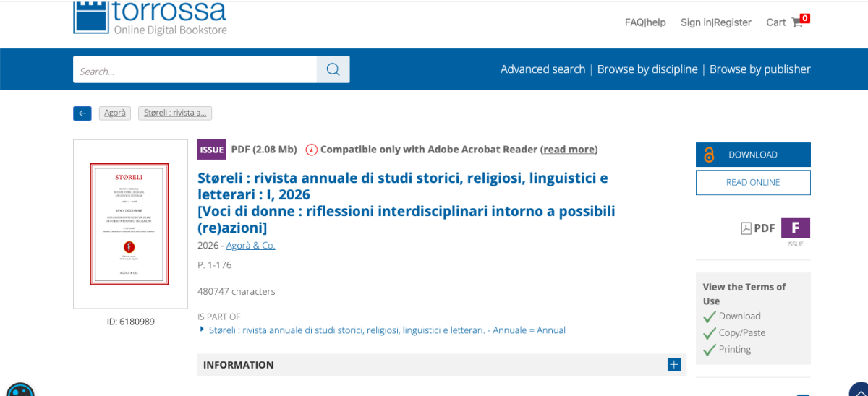
Task: Go to Advanced search
Action: coord(542,69)
